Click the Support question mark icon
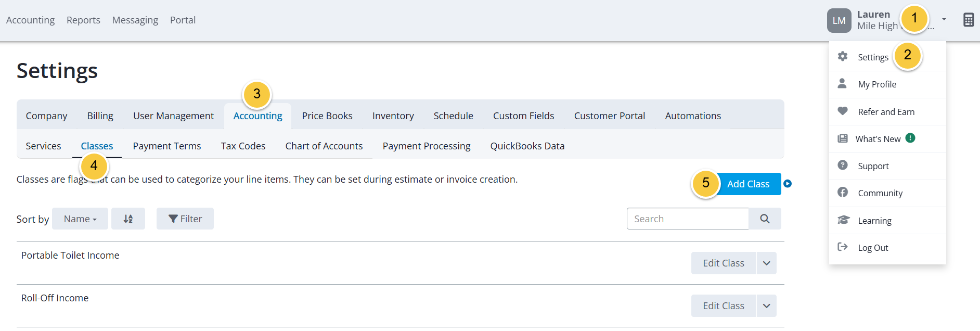 coord(843,165)
